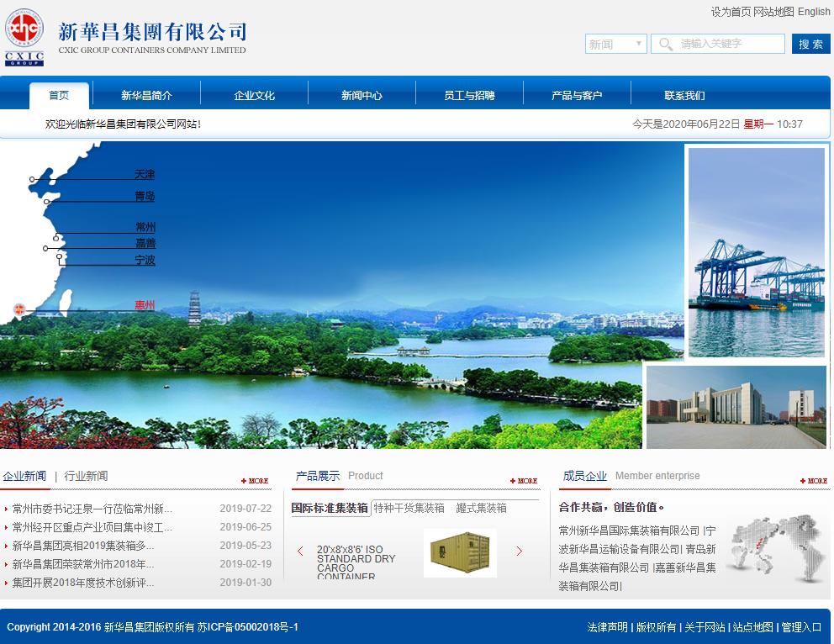Open 常州新华昌国际集装箱有限公司 link

coord(629,531)
